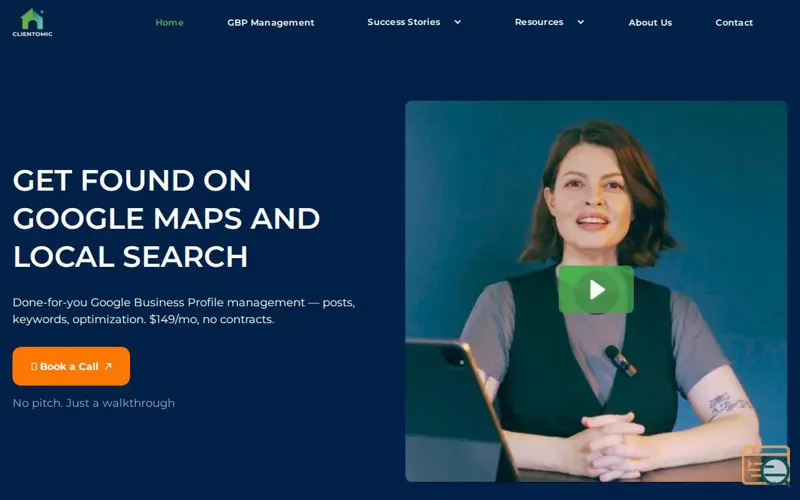Open the Contact page link
Image resolution: width=800 pixels, height=500 pixels.
pyautogui.click(x=734, y=22)
